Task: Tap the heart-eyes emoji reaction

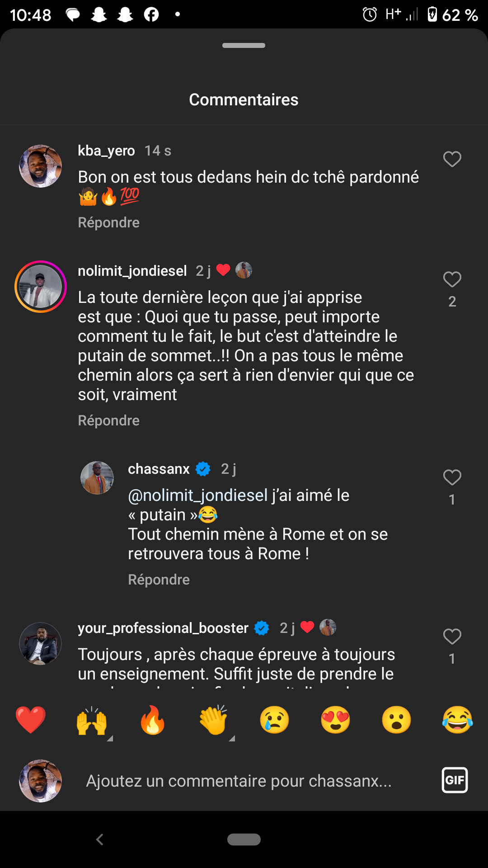Action: (336, 720)
